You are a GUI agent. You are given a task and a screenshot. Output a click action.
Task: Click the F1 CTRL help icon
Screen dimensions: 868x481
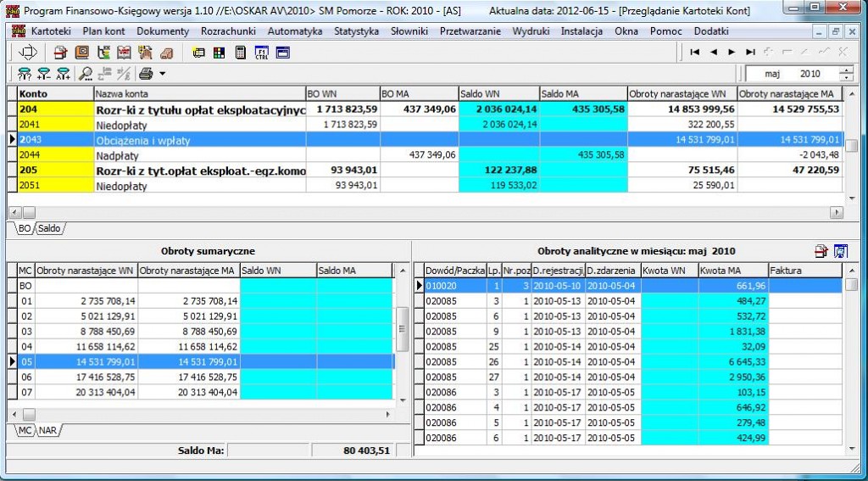tap(261, 53)
